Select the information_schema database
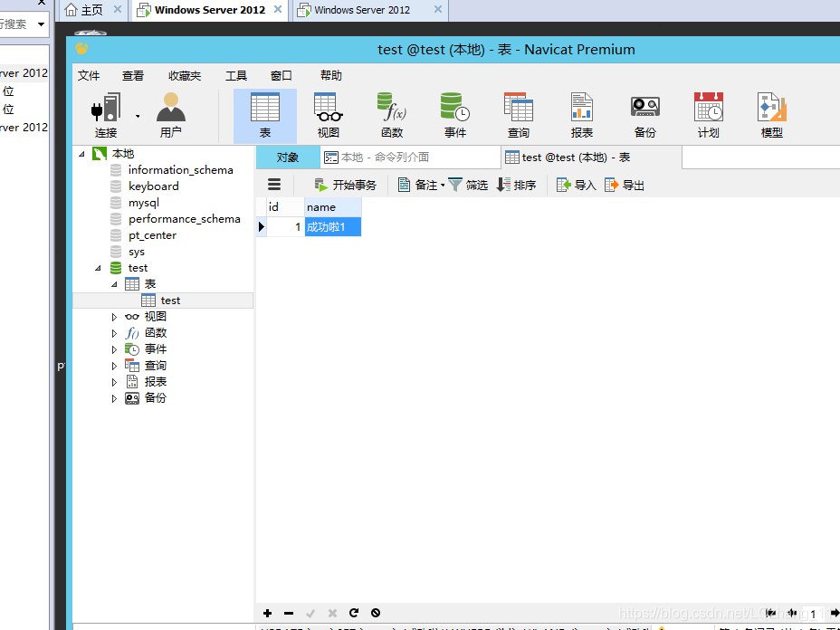 tap(180, 170)
